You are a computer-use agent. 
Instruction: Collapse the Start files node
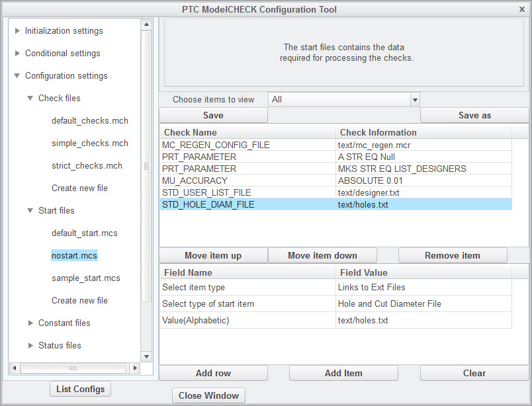30,211
